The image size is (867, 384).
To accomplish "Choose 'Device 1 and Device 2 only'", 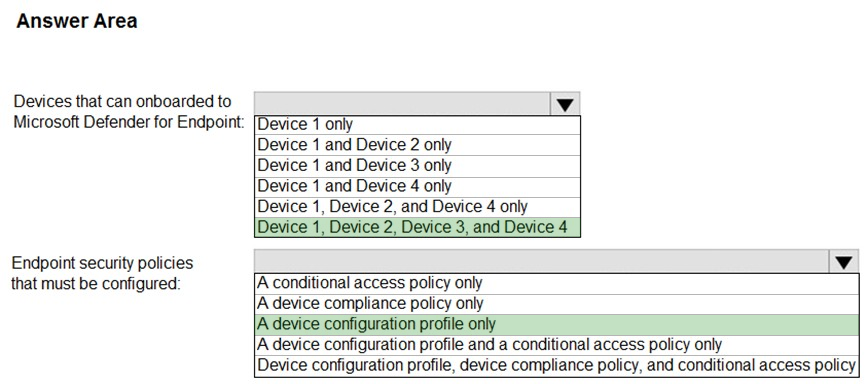I will click(417, 145).
